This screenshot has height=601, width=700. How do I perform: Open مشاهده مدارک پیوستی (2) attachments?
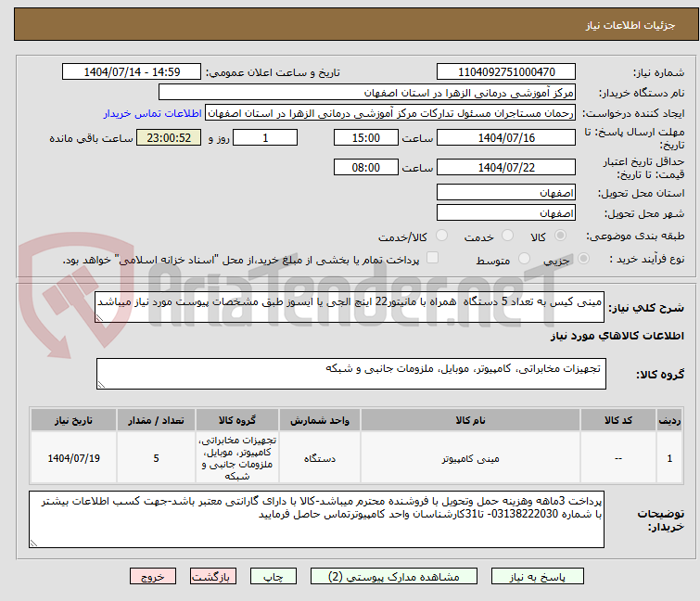(x=397, y=576)
